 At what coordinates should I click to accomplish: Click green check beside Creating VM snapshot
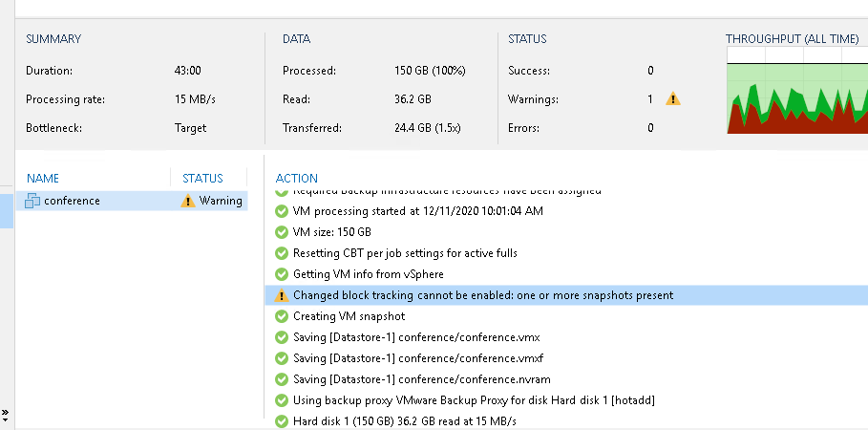281,316
